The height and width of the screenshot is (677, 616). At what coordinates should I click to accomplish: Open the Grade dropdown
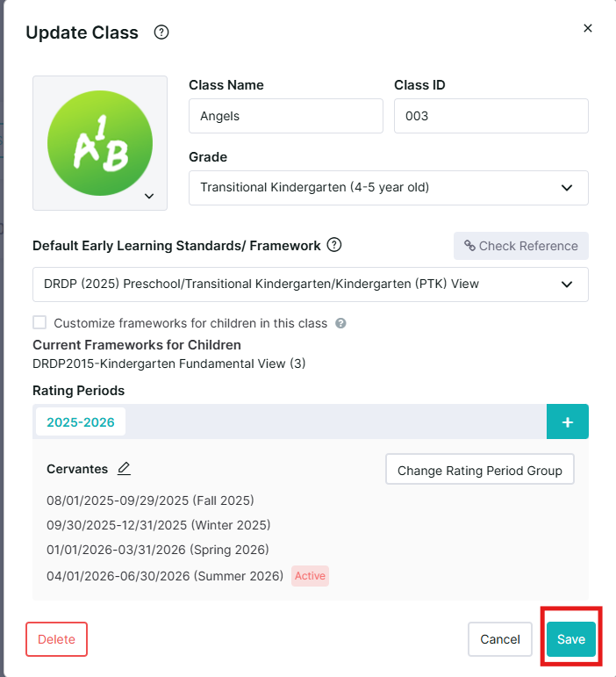(x=388, y=188)
